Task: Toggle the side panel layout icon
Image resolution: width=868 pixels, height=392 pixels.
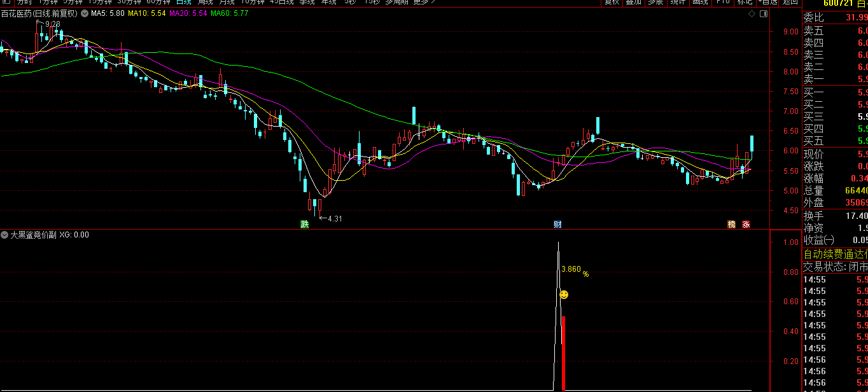Action: point(763,13)
